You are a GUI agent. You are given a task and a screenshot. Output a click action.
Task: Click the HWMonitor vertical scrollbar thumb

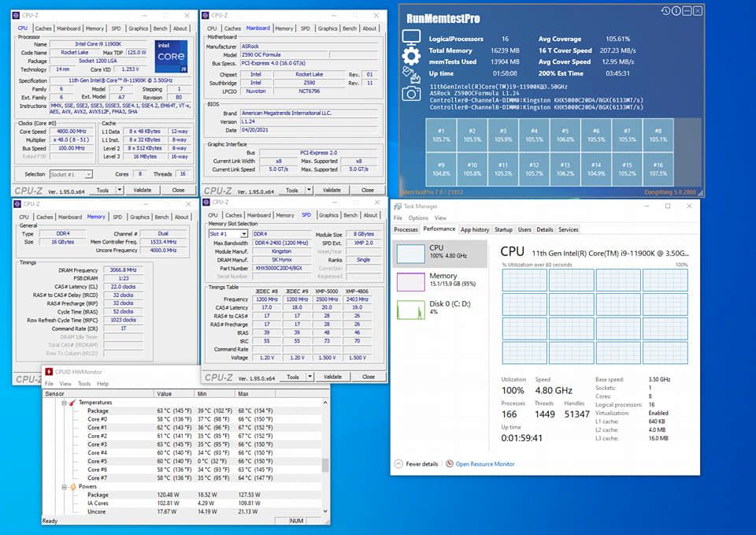tap(325, 465)
